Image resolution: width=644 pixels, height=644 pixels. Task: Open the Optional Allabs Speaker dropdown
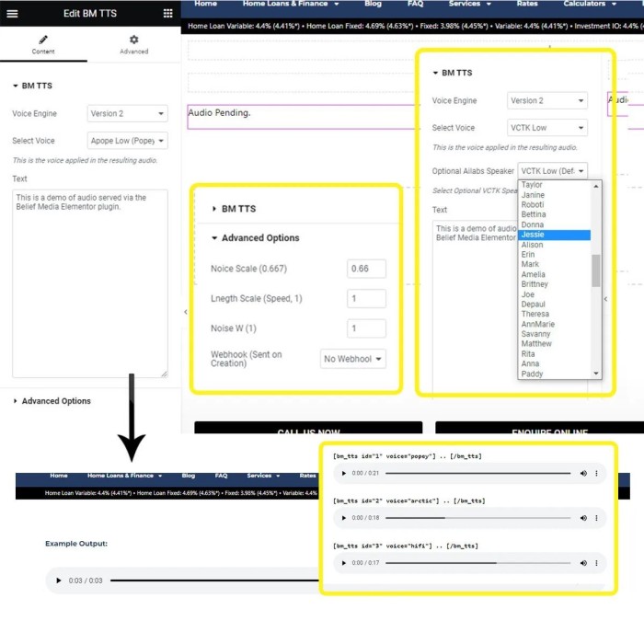552,171
